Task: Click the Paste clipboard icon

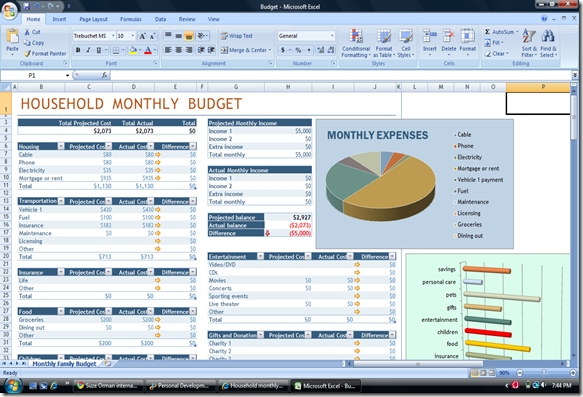Action: (12, 36)
